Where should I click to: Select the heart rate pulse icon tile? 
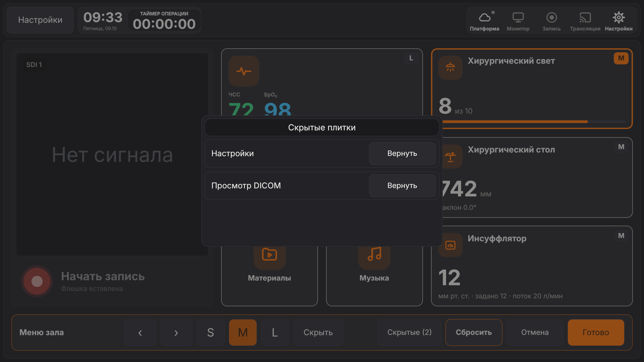coord(244,71)
